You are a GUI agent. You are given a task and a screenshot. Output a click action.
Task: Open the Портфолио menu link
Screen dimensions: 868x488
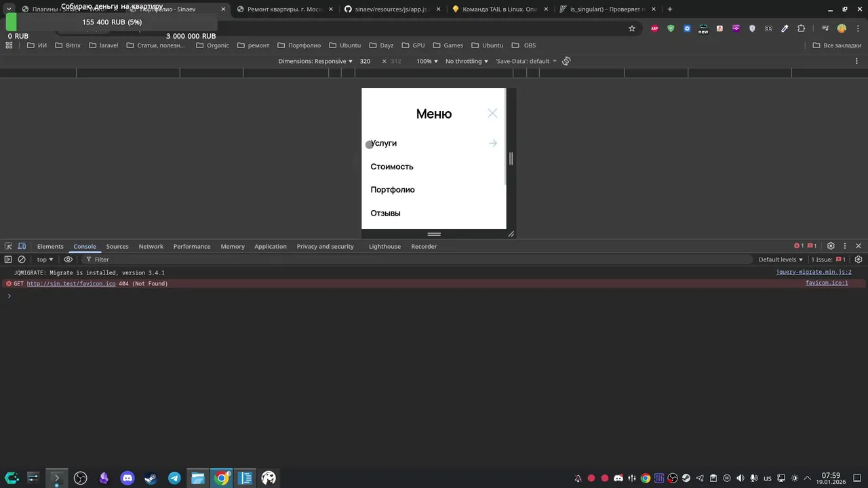click(x=393, y=190)
